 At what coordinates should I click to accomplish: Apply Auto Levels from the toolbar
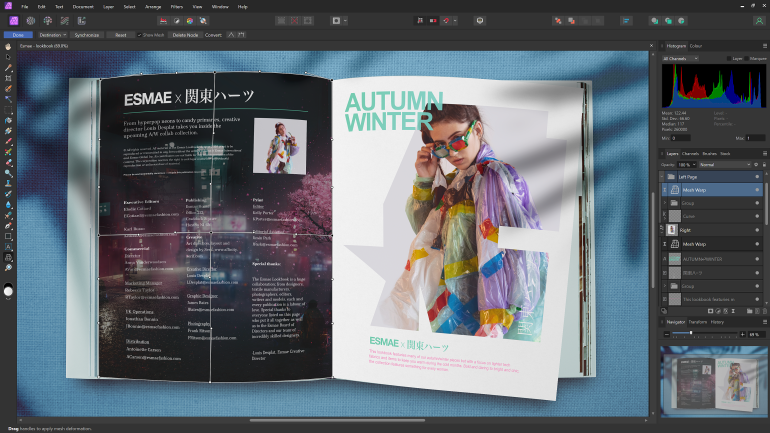pyautogui.click(x=163, y=21)
